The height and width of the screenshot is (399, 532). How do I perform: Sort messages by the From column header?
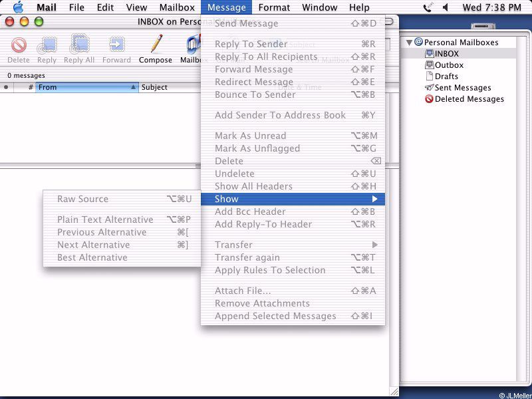(87, 87)
